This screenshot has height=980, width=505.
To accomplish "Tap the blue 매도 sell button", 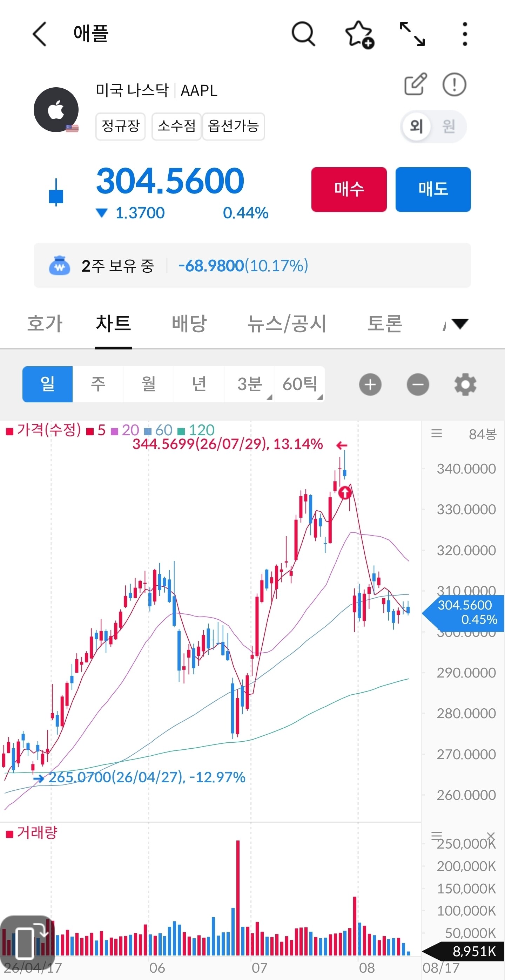I will click(x=433, y=190).
